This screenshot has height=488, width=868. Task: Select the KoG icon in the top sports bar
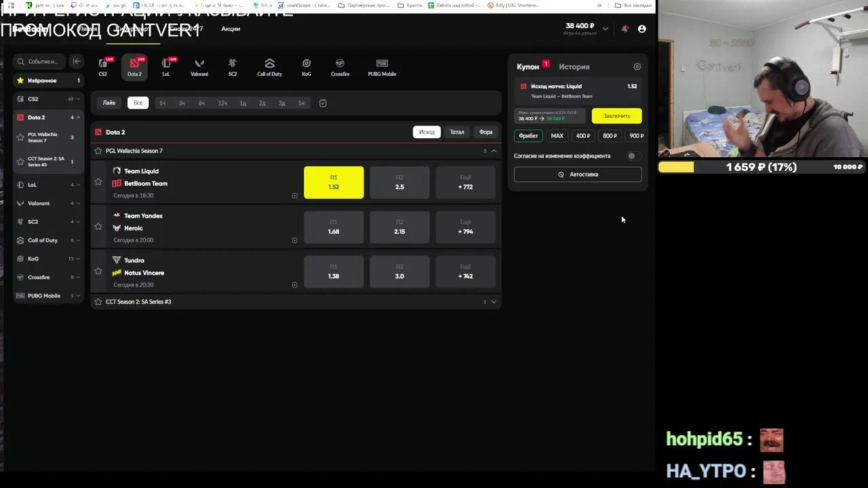[x=307, y=66]
